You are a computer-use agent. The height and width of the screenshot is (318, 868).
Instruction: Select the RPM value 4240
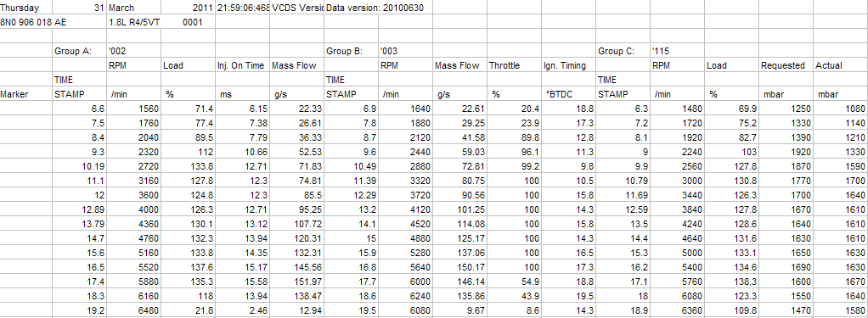click(678, 223)
